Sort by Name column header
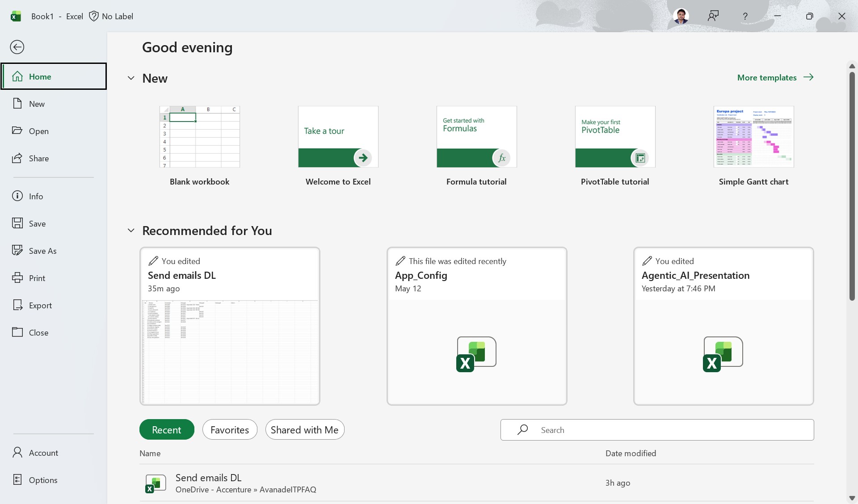 [x=150, y=453]
